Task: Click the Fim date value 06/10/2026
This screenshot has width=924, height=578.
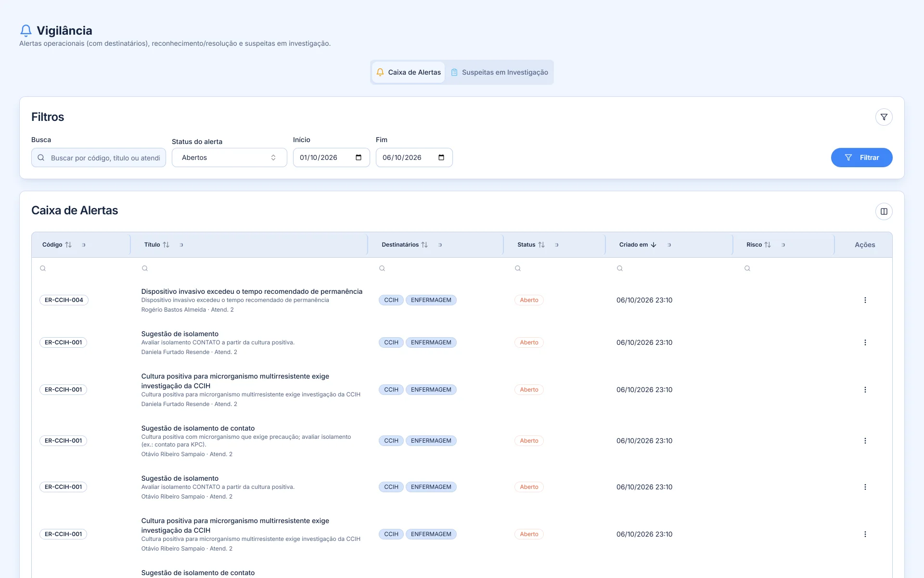Action: [x=402, y=158]
